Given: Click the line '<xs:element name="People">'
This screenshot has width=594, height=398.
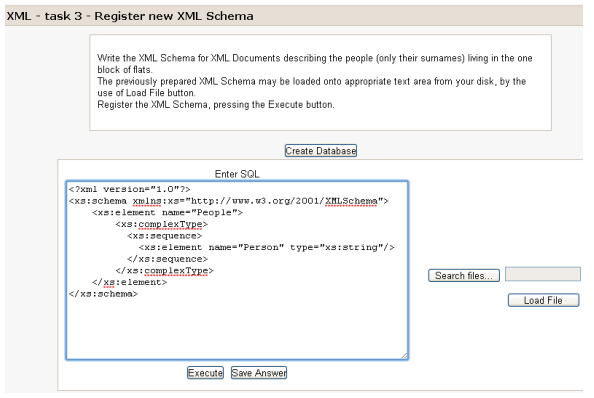Looking at the screenshot, I should click(167, 212).
